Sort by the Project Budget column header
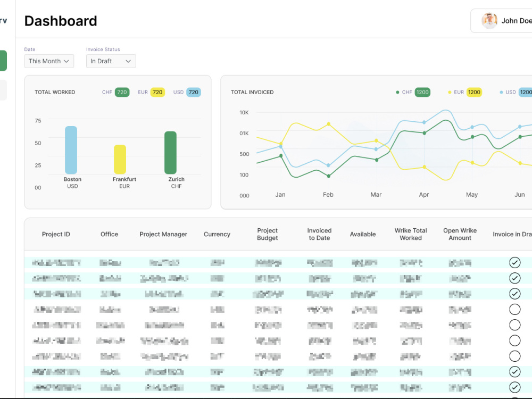The width and height of the screenshot is (532, 399). pyautogui.click(x=268, y=234)
